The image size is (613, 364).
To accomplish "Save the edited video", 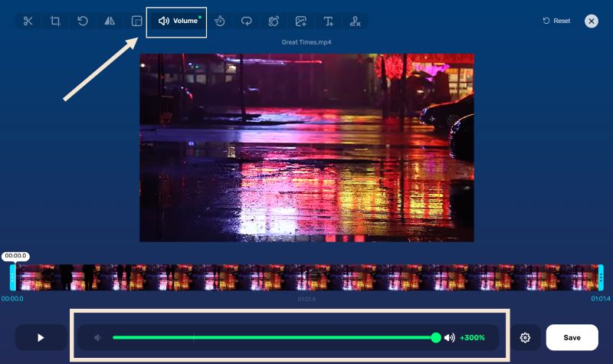I will tap(572, 337).
